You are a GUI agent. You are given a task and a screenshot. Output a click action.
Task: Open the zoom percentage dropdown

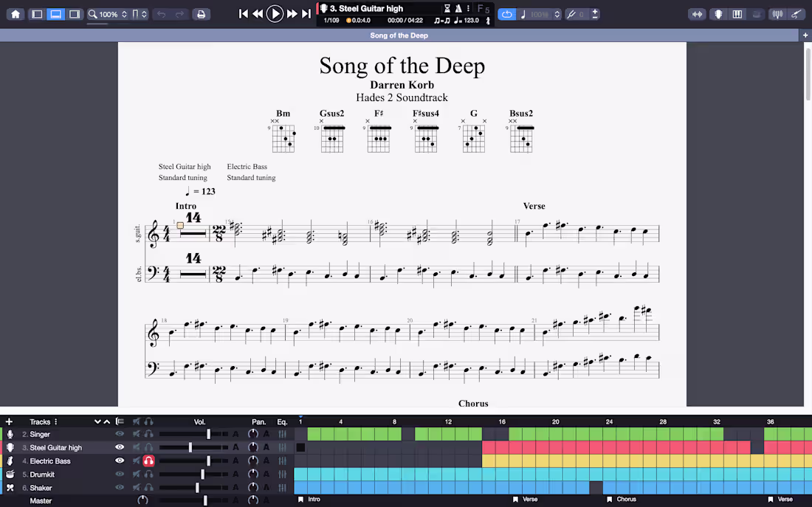(x=108, y=14)
